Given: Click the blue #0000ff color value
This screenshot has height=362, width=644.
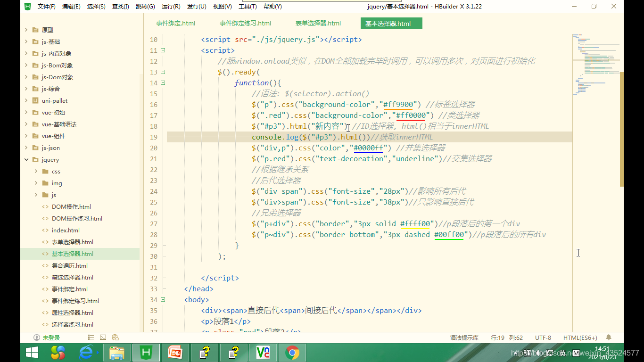Looking at the screenshot, I should [369, 148].
